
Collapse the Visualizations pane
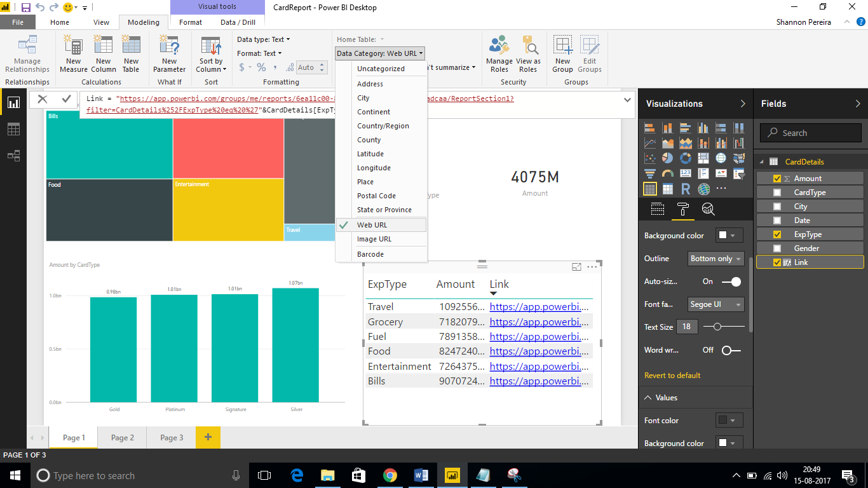743,104
